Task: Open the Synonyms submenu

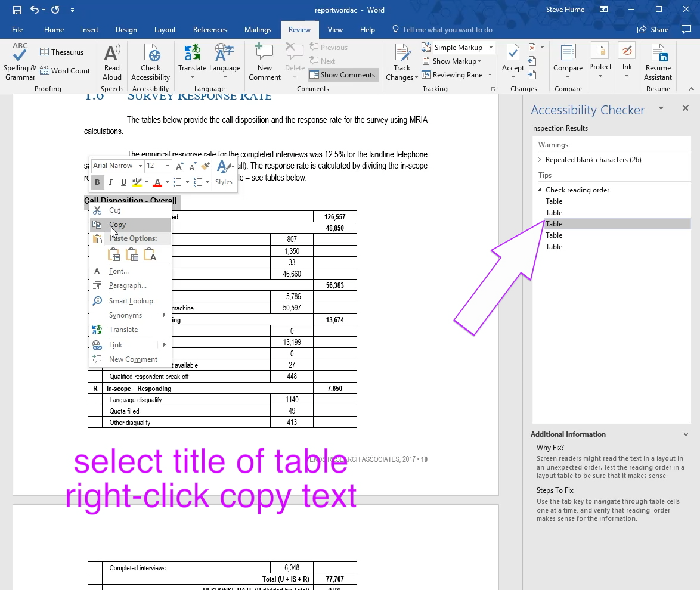Action: pos(131,315)
